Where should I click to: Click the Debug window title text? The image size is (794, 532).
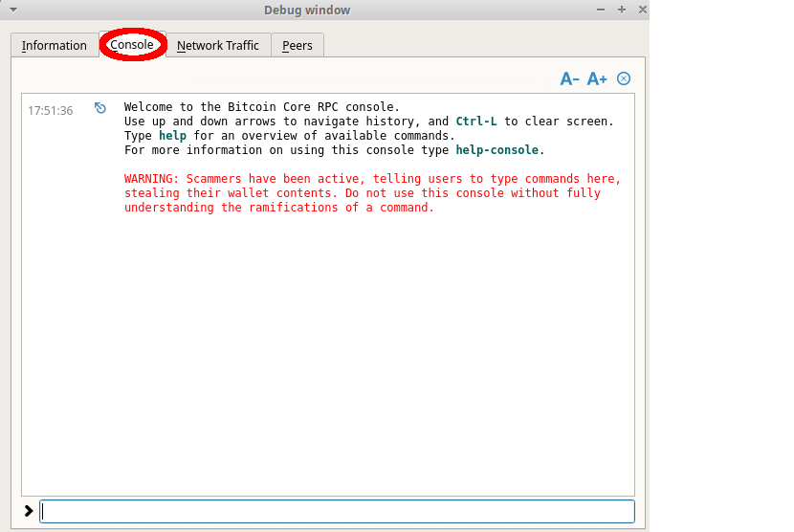[307, 11]
